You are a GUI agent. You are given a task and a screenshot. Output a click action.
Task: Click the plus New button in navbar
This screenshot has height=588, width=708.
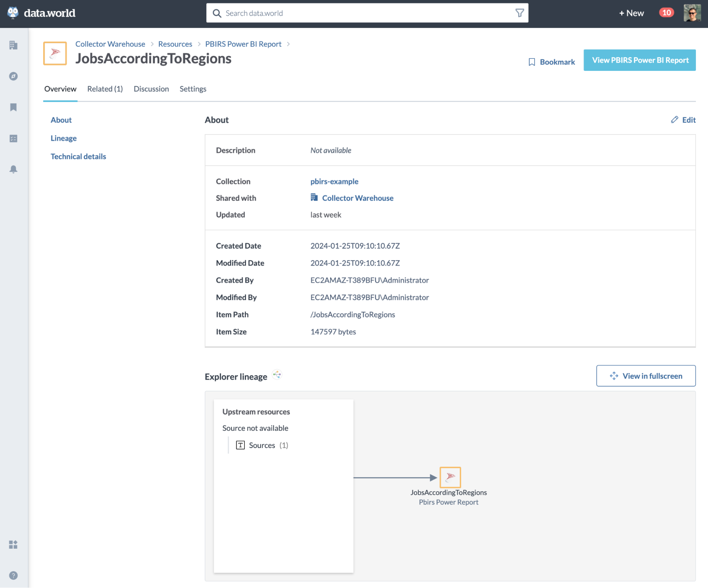coord(631,12)
